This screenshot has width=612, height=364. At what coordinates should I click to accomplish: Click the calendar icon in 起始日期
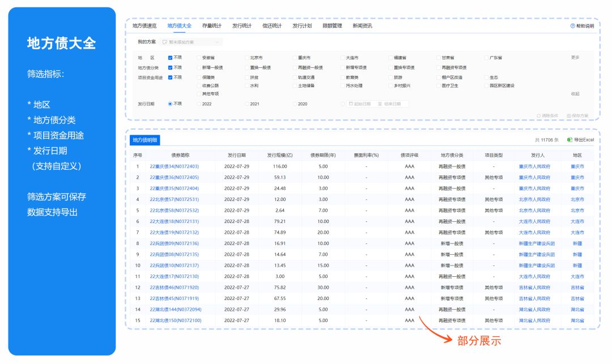pos(351,104)
